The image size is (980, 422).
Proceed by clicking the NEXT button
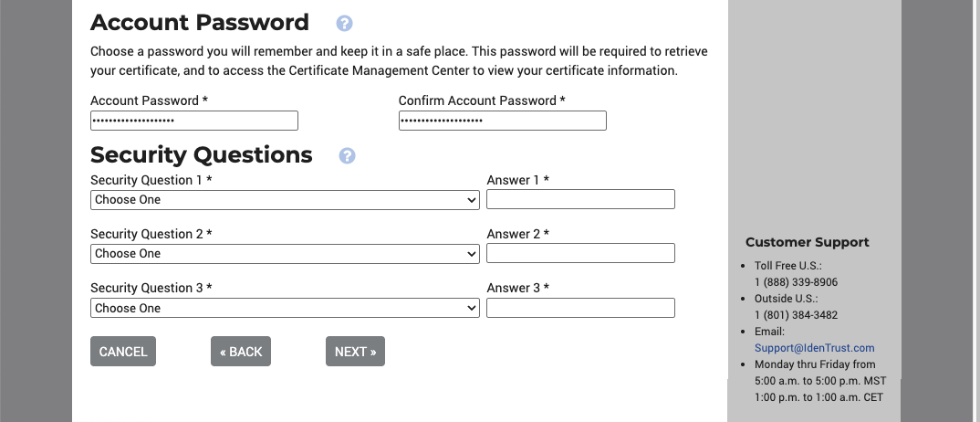(x=355, y=352)
